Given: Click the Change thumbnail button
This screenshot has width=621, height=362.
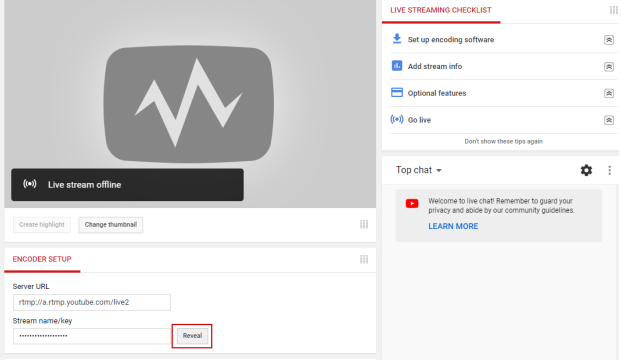Looking at the screenshot, I should (x=110, y=225).
